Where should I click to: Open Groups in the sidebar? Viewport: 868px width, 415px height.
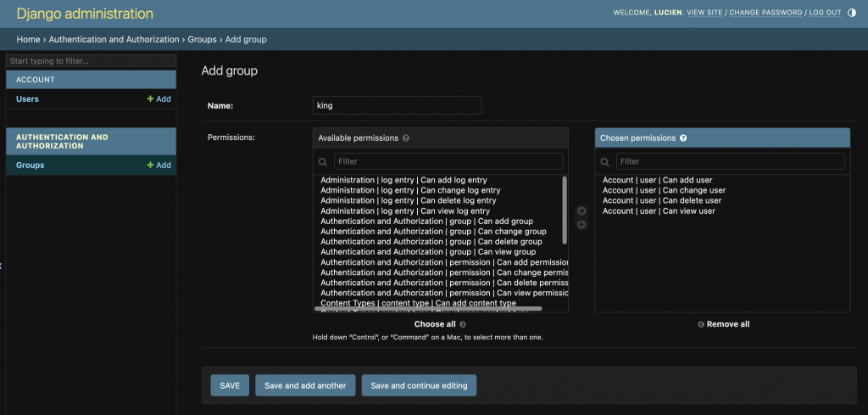point(30,165)
